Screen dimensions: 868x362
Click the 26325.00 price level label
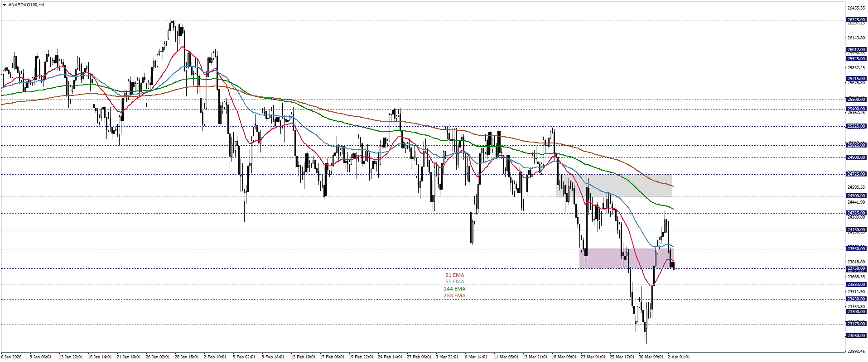856,20
